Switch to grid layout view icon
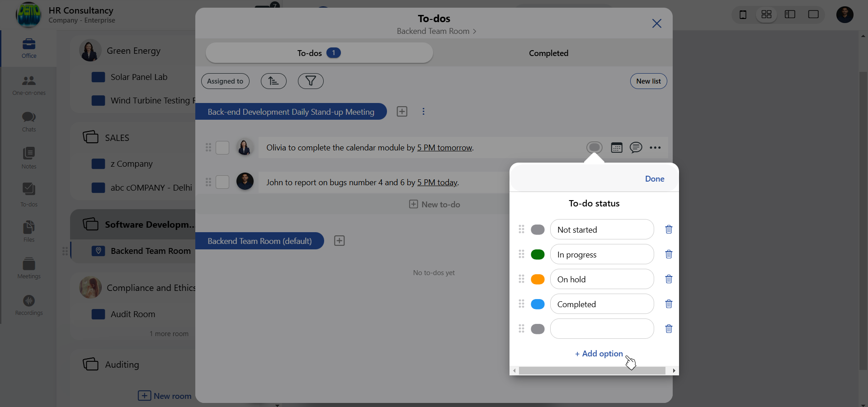Viewport: 868px width, 407px height. (766, 14)
